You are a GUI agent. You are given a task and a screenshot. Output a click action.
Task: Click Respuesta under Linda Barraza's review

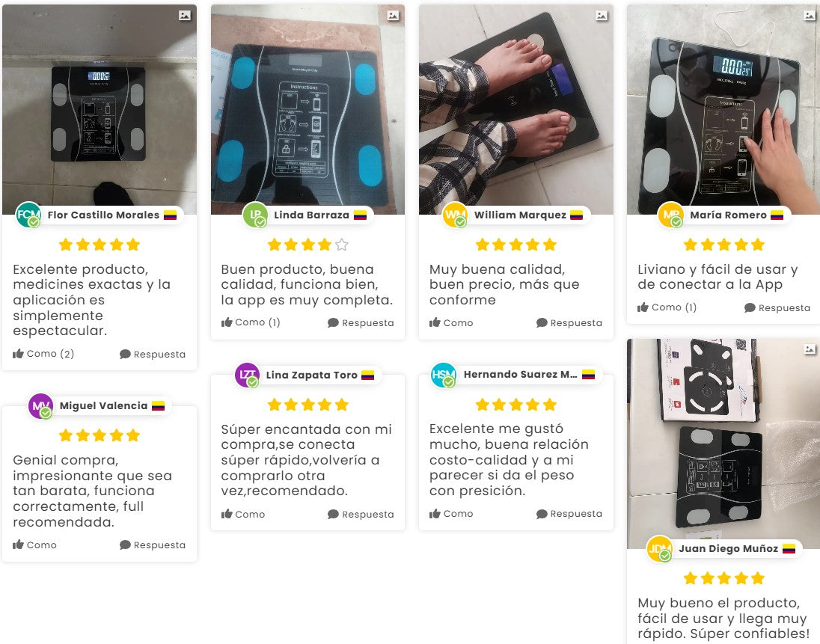coord(361,323)
